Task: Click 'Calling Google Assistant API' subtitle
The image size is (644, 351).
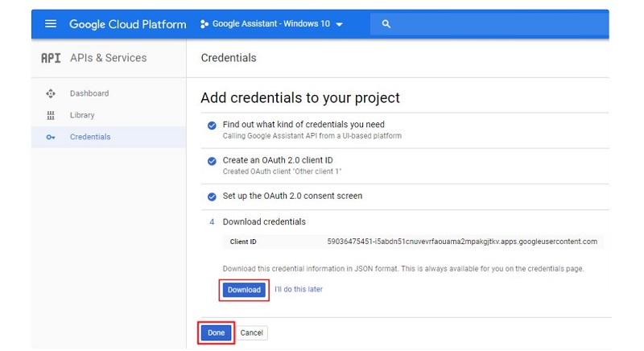Action: (312, 136)
